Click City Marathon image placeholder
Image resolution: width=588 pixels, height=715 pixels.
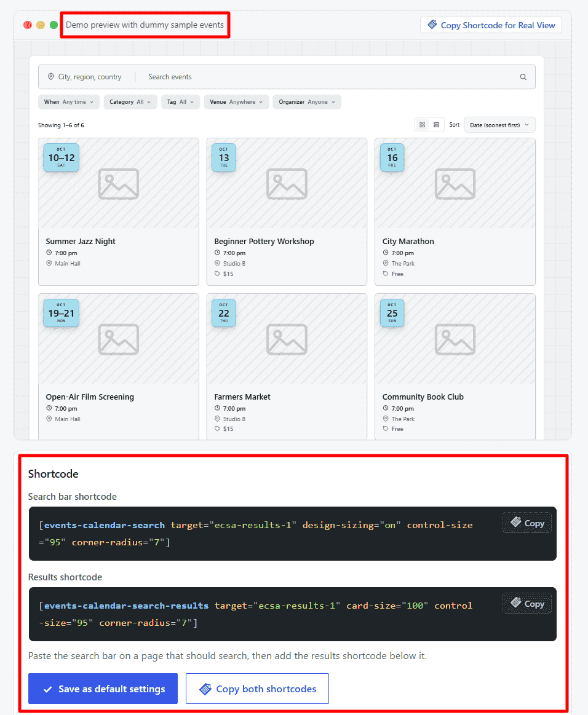(455, 184)
